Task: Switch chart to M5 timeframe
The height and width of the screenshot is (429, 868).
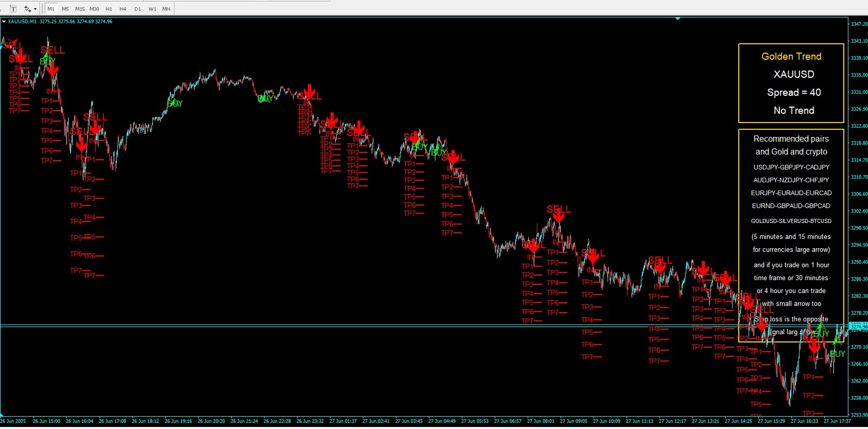Action: [x=65, y=9]
